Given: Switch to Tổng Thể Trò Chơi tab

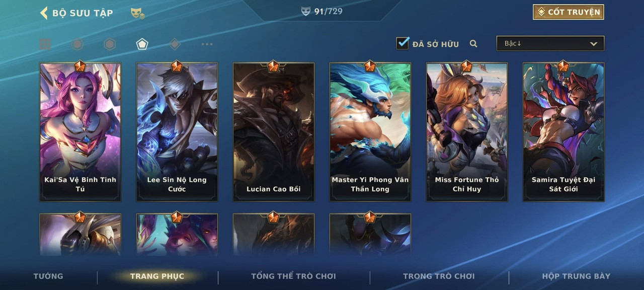Looking at the screenshot, I should (x=293, y=276).
